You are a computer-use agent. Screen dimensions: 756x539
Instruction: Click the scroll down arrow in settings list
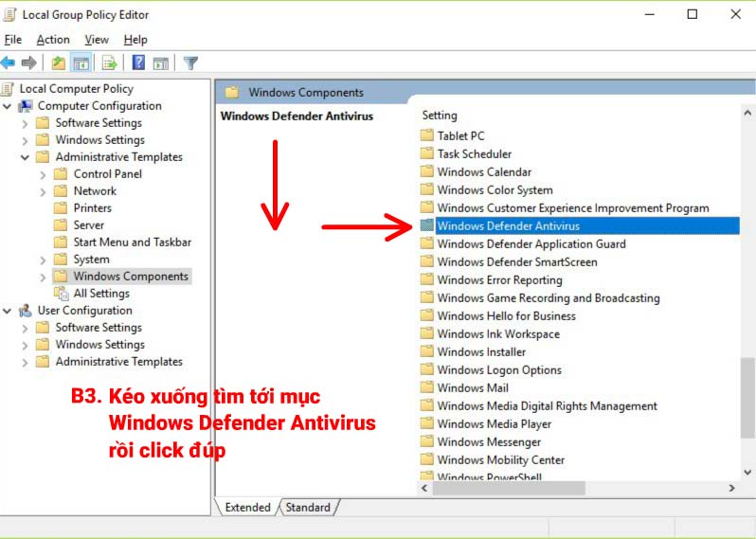pyautogui.click(x=747, y=472)
